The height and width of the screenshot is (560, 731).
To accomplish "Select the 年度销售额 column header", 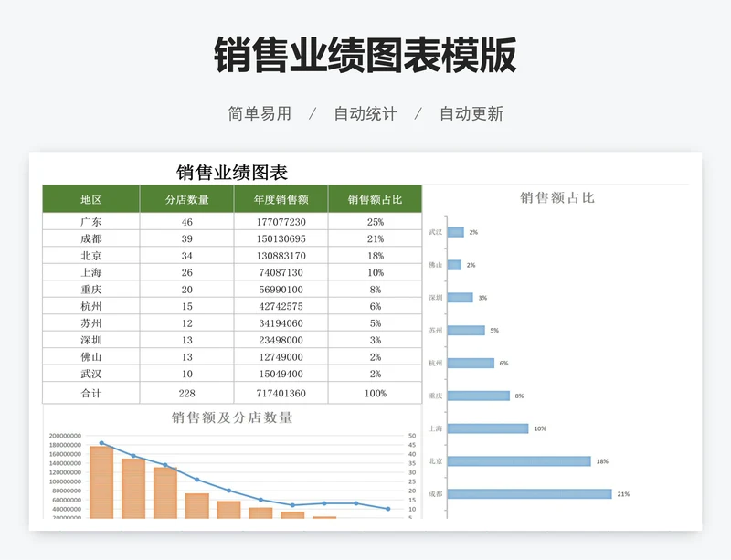I will tap(281, 199).
